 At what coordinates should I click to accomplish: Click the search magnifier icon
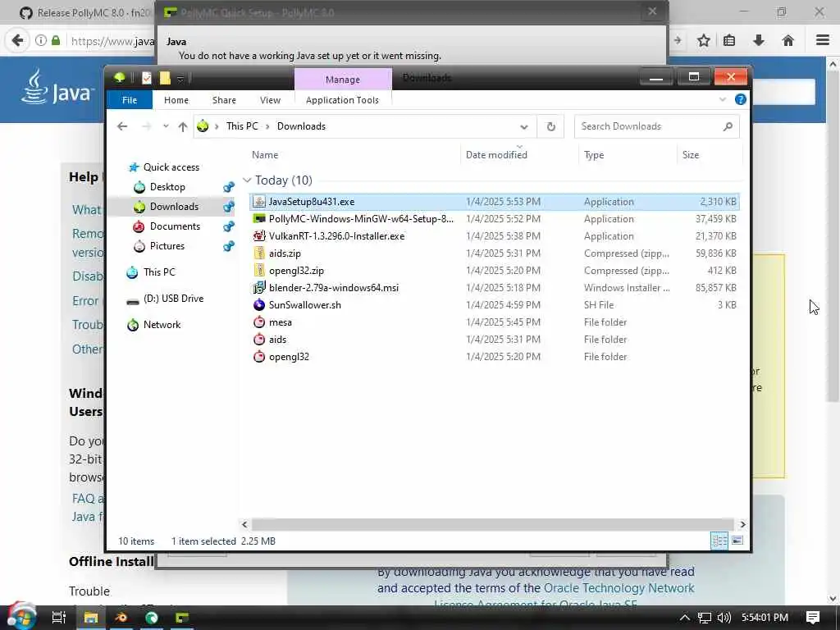pyautogui.click(x=728, y=126)
